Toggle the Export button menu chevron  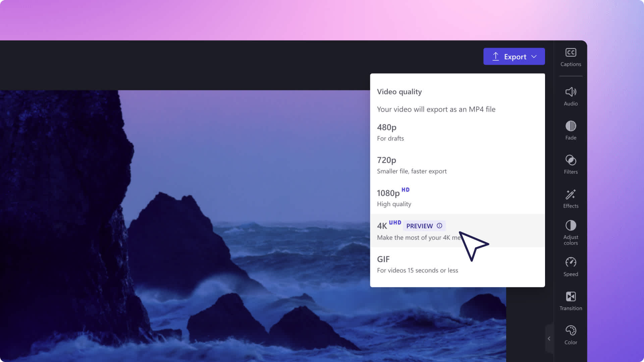[535, 56]
